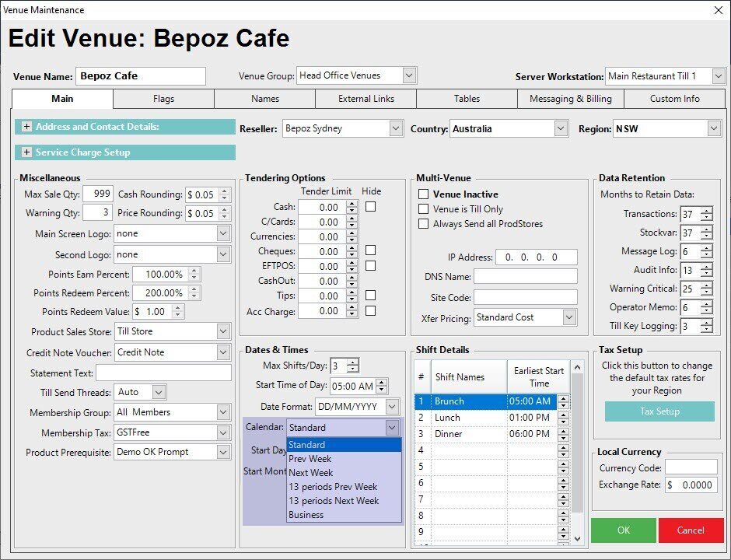Image resolution: width=731 pixels, height=560 pixels.
Task: Decrease Cash Rounding value with down arrow
Action: click(x=225, y=198)
